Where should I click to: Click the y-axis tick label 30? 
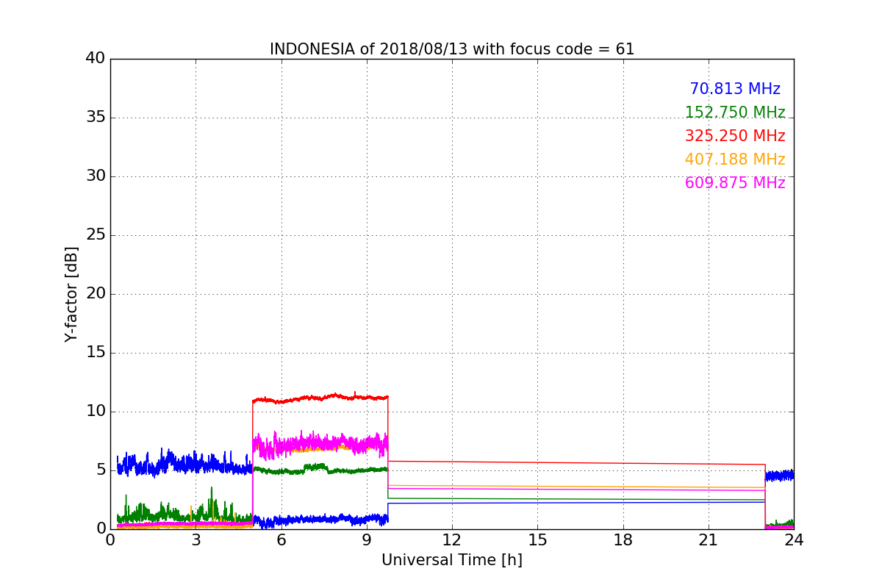[x=95, y=176]
